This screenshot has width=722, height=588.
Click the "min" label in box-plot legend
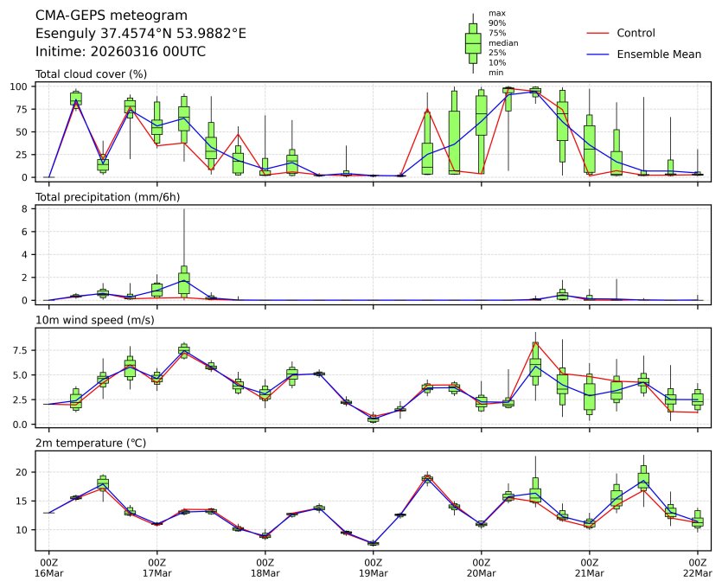point(495,73)
